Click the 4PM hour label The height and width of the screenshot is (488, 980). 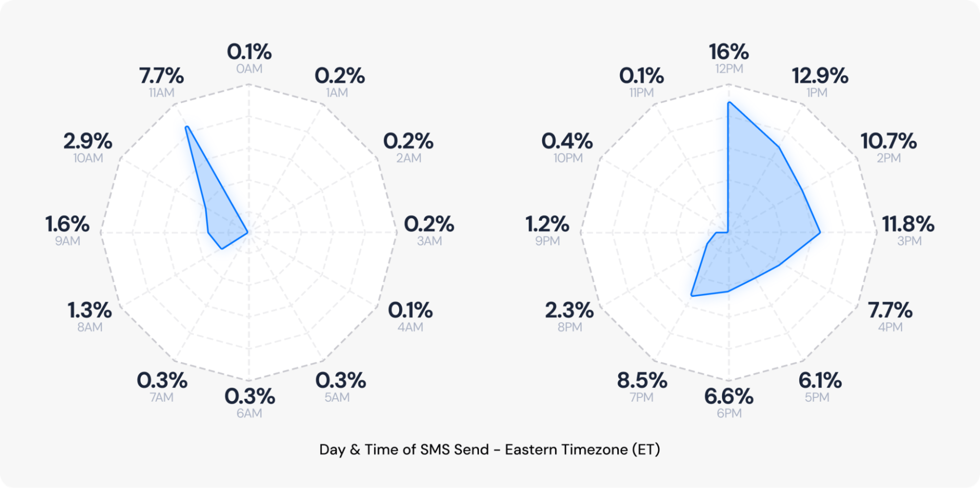[890, 327]
